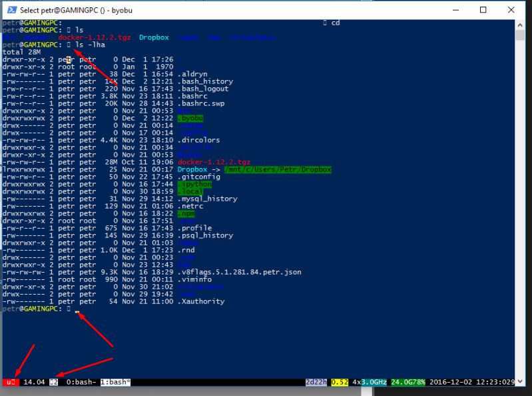Viewport: 532px width, 396px height.
Task: Click the .dircolors file name
Action: pyautogui.click(x=199, y=140)
